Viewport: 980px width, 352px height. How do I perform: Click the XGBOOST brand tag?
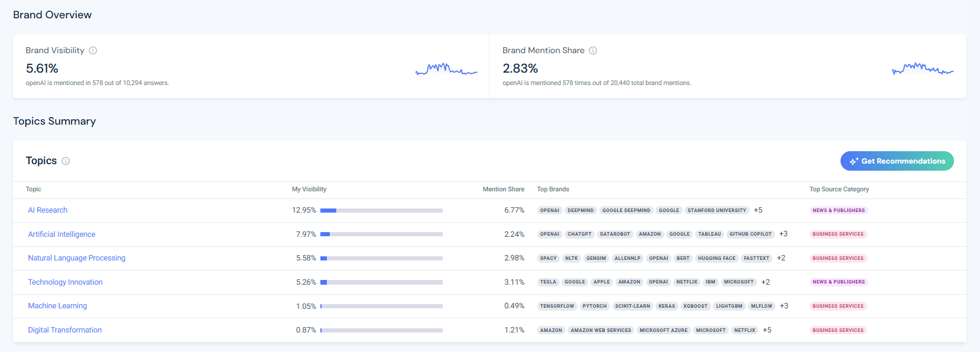pyautogui.click(x=695, y=306)
